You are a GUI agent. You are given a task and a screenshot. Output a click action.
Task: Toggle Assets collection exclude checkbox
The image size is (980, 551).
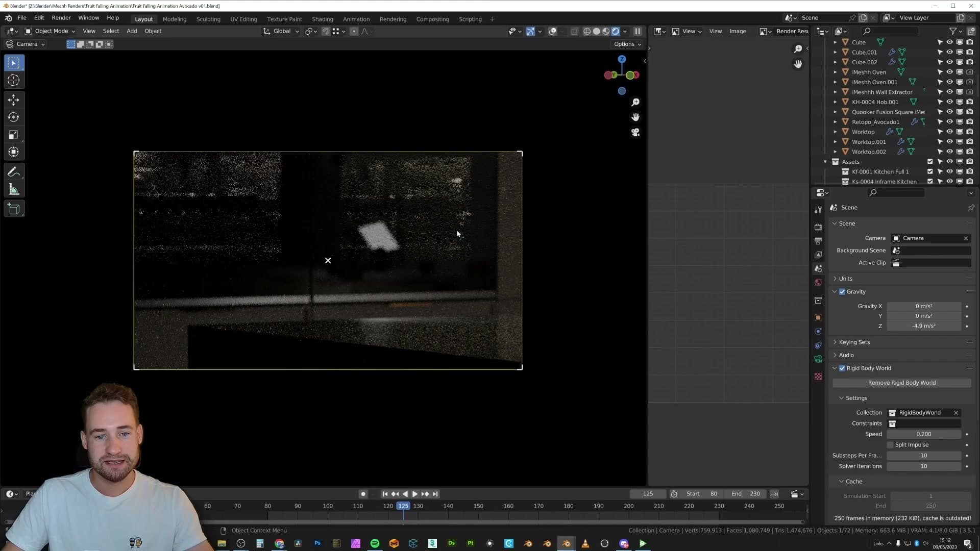[930, 162]
